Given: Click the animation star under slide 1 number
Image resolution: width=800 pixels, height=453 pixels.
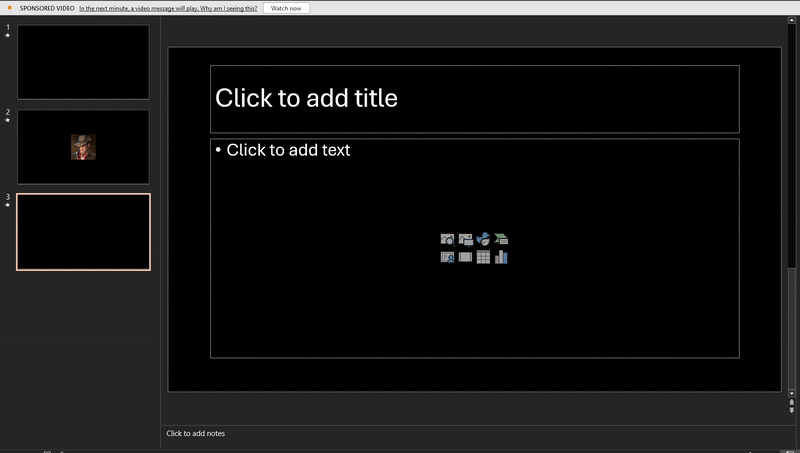Looking at the screenshot, I should click(7, 35).
